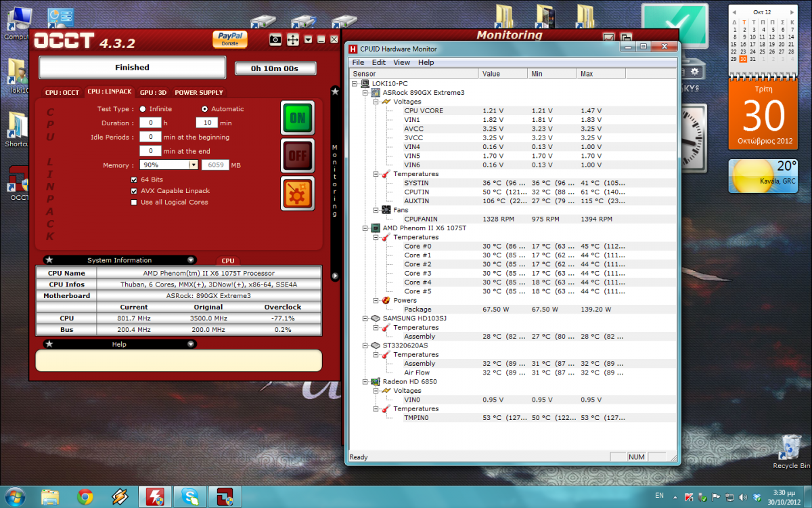Click the LOKI10-PC computer icon
Image resolution: width=812 pixels, height=508 pixels.
pyautogui.click(x=365, y=83)
